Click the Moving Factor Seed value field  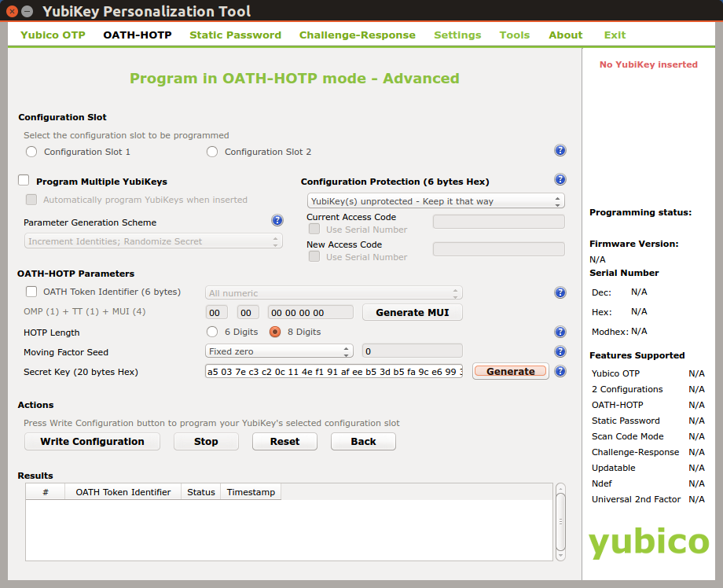click(x=413, y=351)
